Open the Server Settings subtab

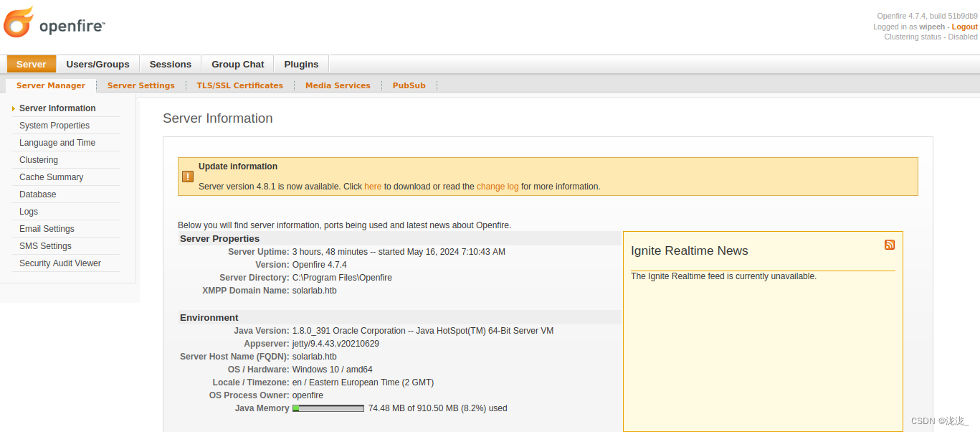141,85
